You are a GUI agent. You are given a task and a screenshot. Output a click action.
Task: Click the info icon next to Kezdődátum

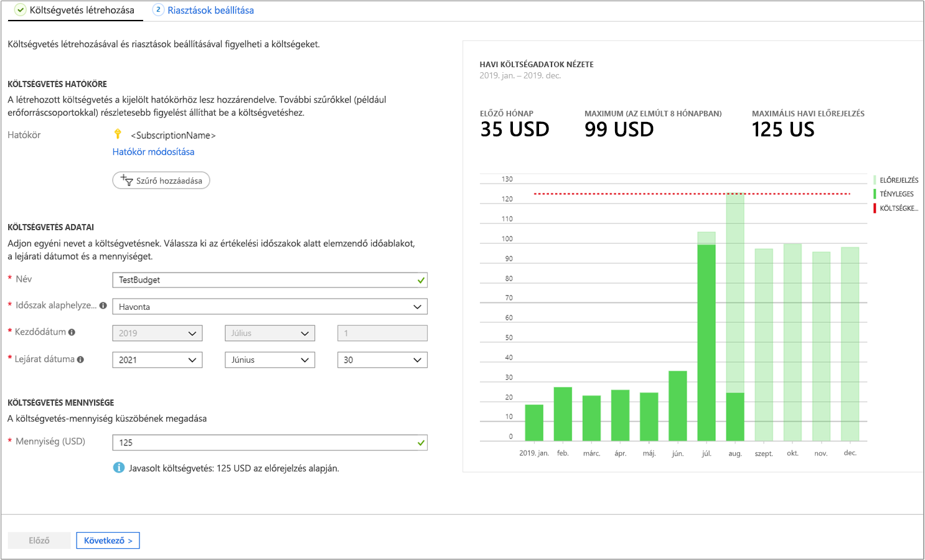pyautogui.click(x=72, y=332)
